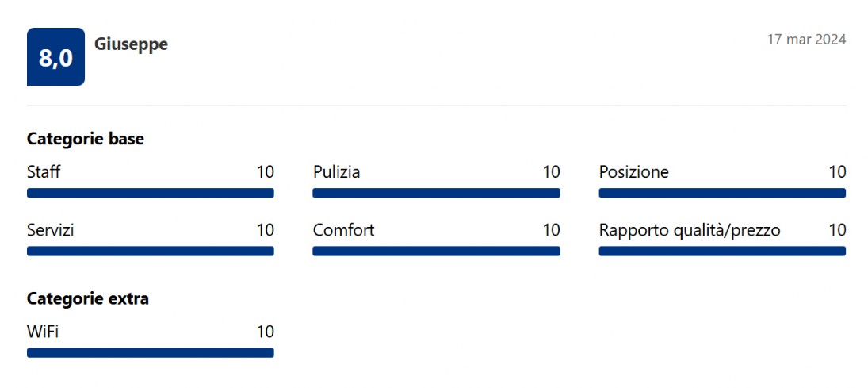Select the review date 17 mar 2024

pyautogui.click(x=806, y=40)
